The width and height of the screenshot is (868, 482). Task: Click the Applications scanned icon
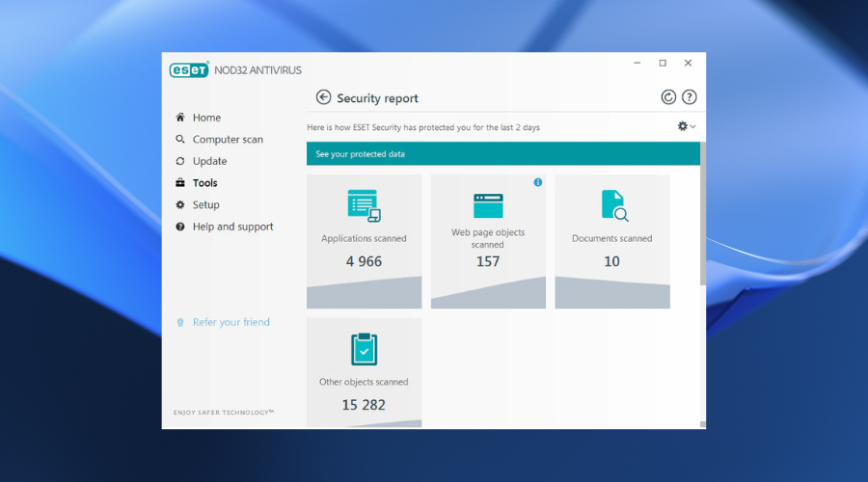point(364,205)
